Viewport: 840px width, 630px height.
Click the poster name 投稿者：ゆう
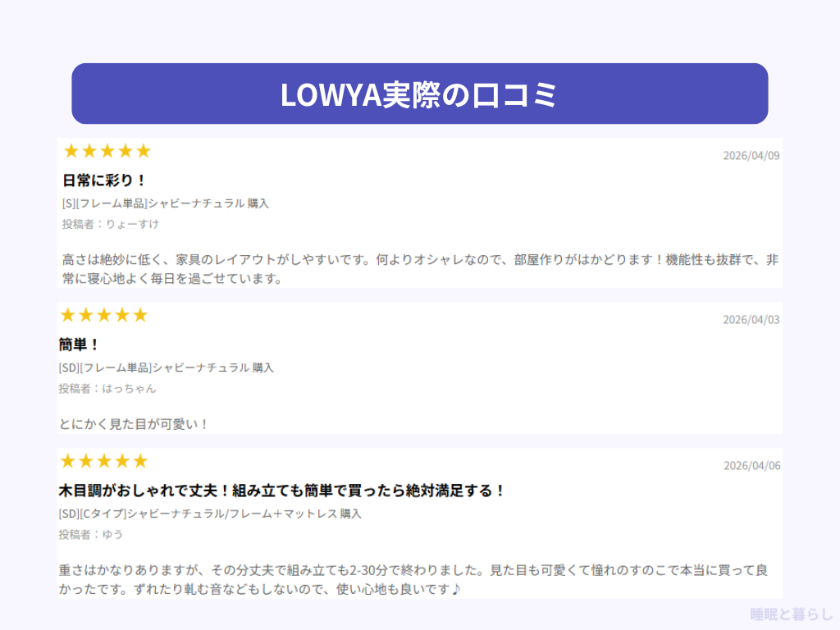pos(90,534)
